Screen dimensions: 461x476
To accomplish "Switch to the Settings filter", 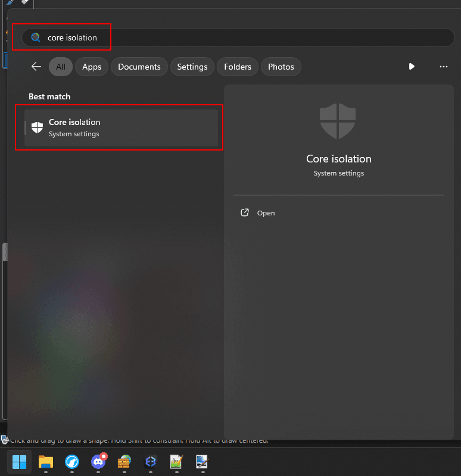I will pos(192,67).
